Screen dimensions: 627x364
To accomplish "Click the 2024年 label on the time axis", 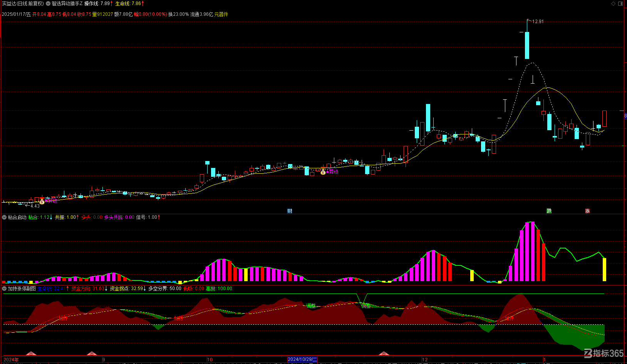I will coord(11,360).
